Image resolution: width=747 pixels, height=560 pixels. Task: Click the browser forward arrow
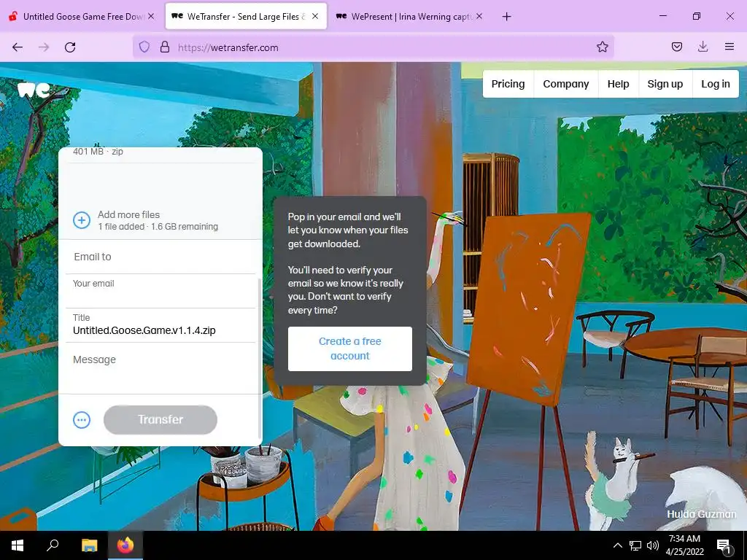point(44,47)
